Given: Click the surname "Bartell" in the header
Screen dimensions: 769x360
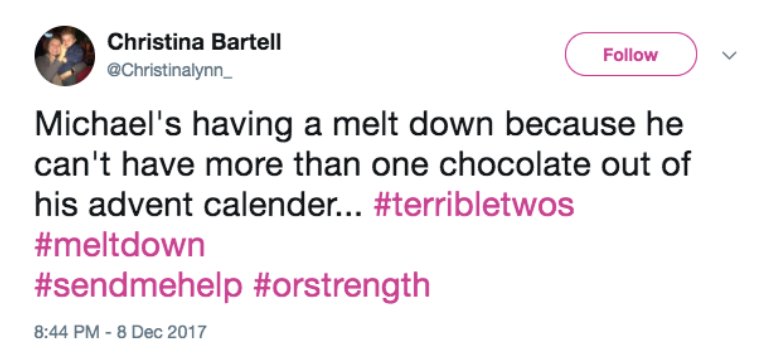Looking at the screenshot, I should click(x=243, y=42).
